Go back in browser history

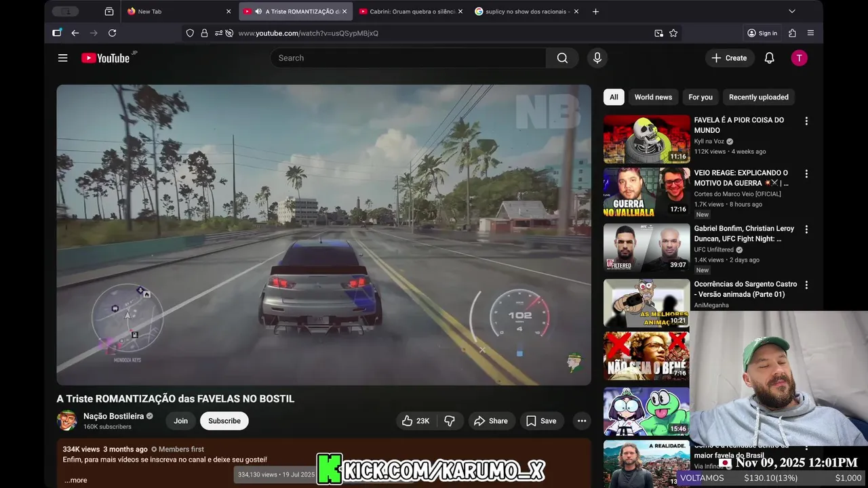pos(75,33)
